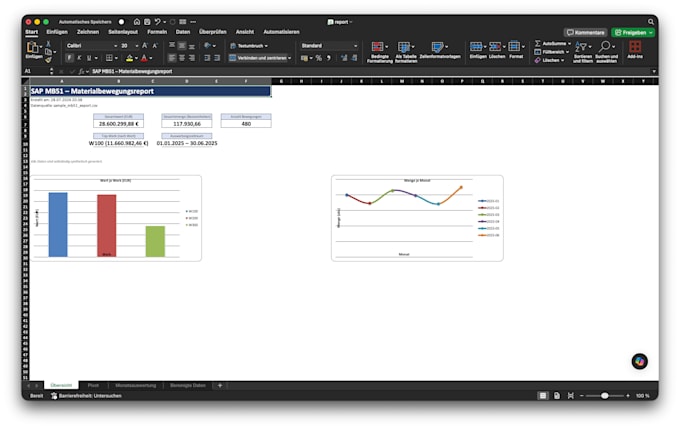Open the Add-Ins icon

pos(635,49)
